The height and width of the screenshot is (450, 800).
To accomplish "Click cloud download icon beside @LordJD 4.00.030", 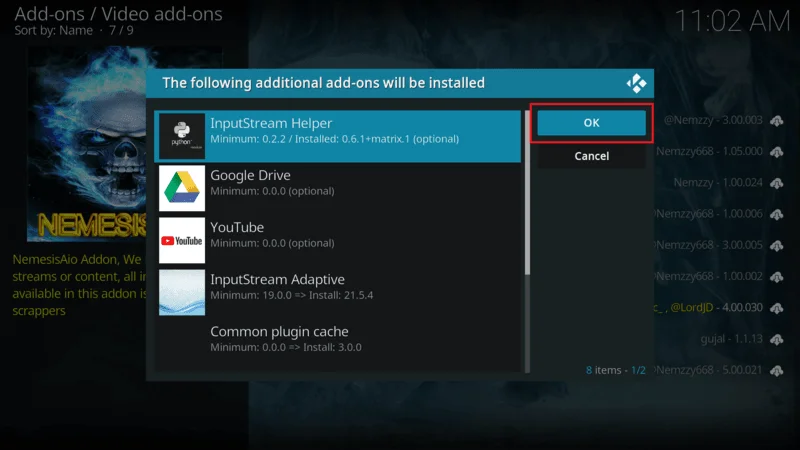I will click(x=777, y=308).
